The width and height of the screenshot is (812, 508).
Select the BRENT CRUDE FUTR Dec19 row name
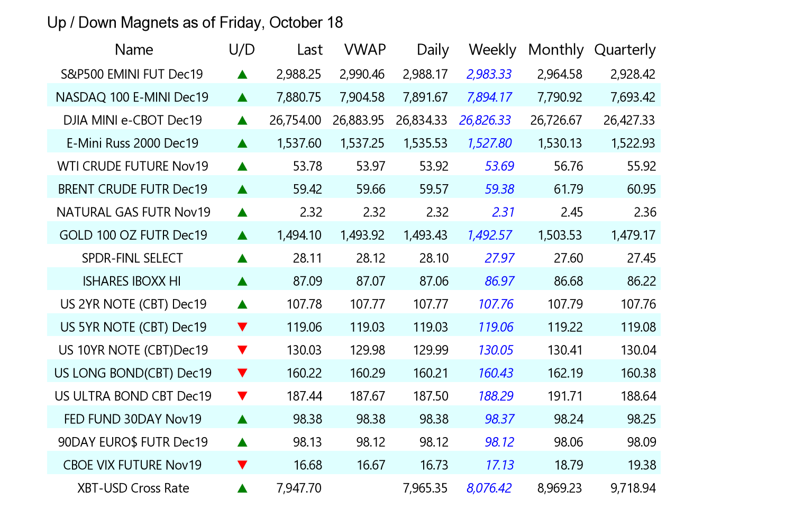[133, 189]
